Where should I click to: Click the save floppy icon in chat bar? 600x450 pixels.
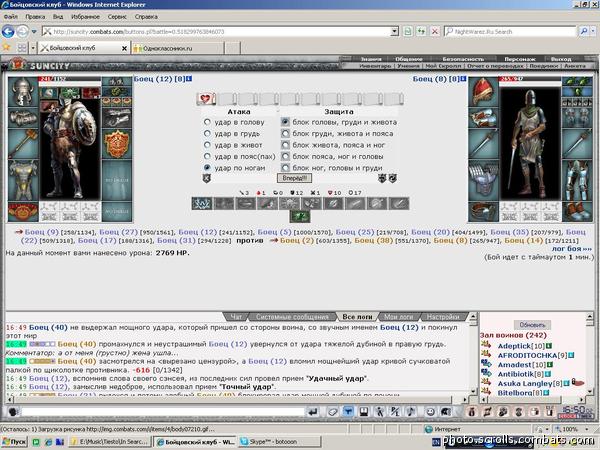[x=364, y=412]
